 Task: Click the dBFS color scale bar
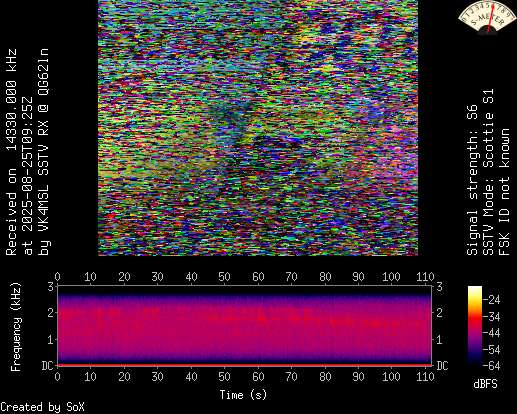coord(475,326)
